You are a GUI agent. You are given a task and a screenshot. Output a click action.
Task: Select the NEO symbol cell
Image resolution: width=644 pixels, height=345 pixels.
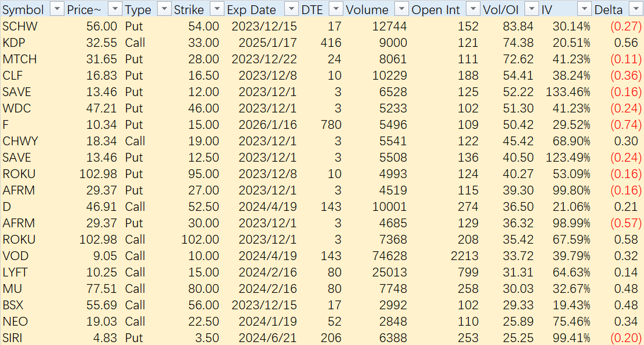pyautogui.click(x=15, y=322)
